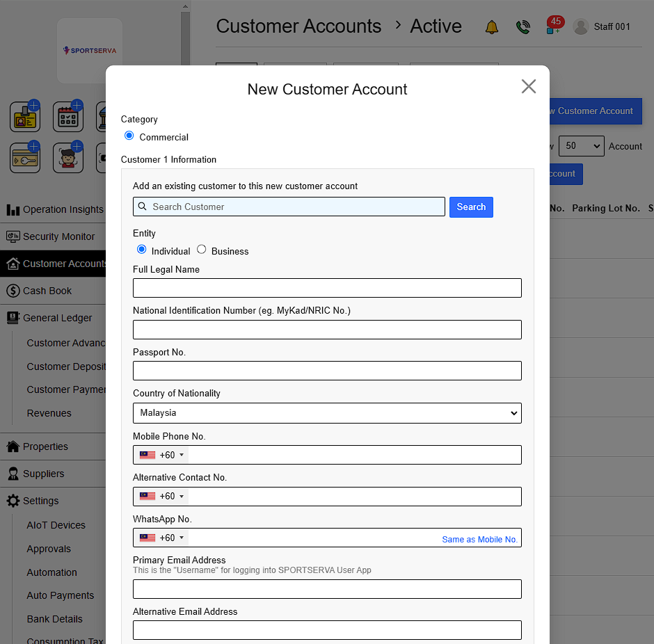The width and height of the screenshot is (654, 644).
Task: Select the Commercial category radio button
Action: [129, 136]
